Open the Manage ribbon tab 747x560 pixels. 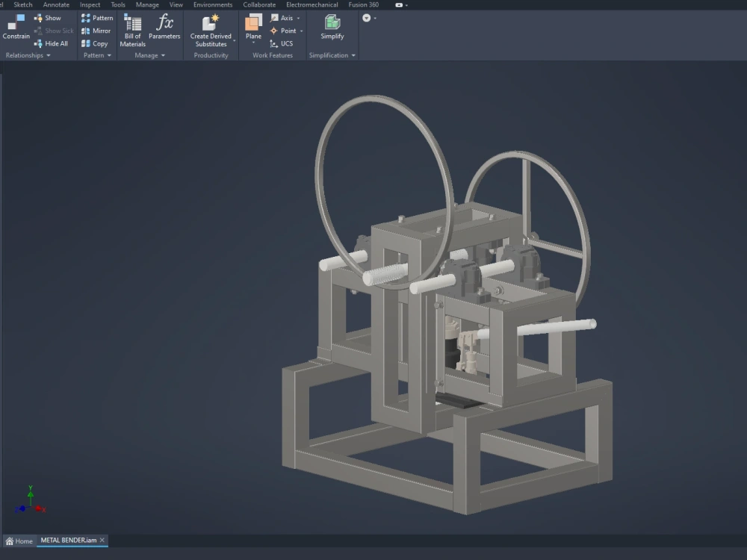click(147, 4)
